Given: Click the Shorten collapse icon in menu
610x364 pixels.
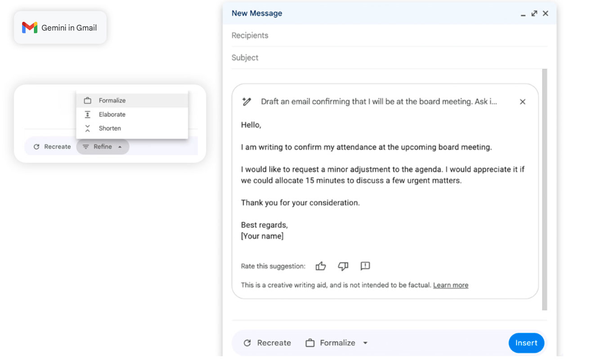Looking at the screenshot, I should 88,129.
